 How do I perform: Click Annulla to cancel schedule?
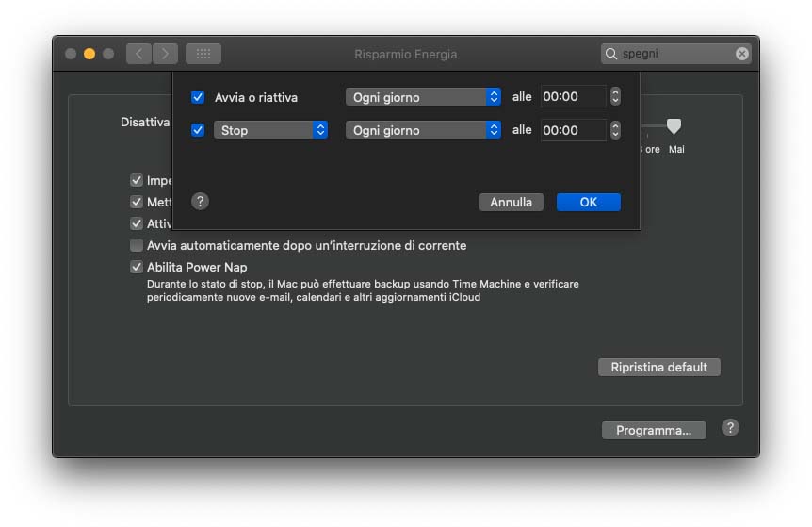coord(512,202)
